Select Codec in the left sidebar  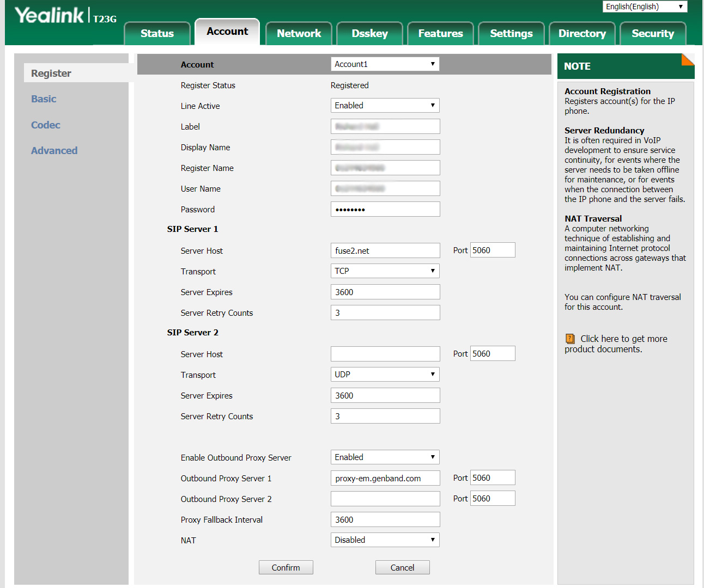[x=46, y=125]
